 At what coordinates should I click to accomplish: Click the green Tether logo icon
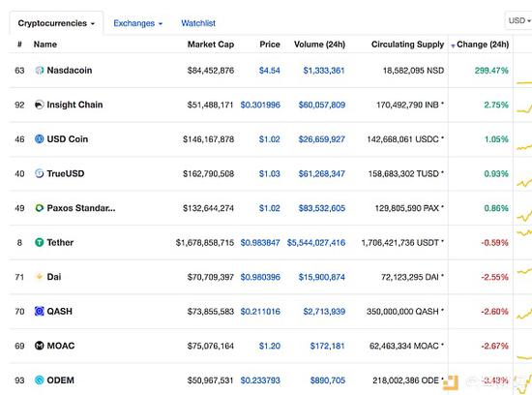click(40, 242)
